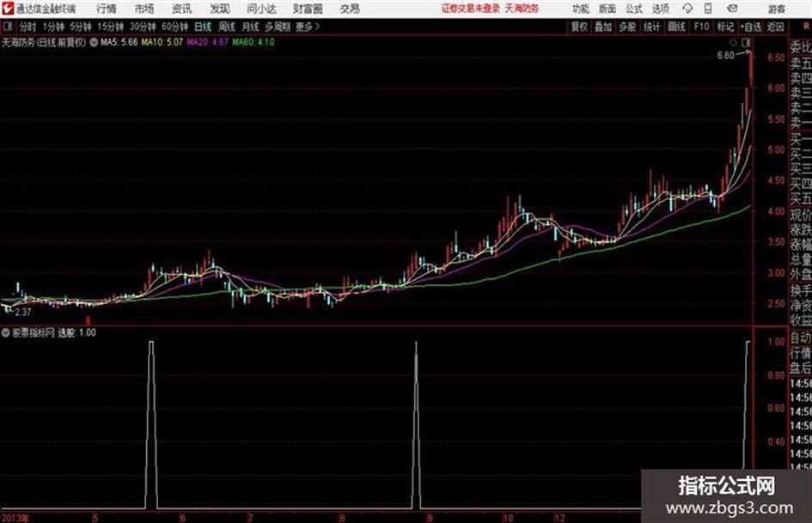This screenshot has height=523, width=812.
Task: Switch to 60分钟 period tab
Action: (x=174, y=27)
